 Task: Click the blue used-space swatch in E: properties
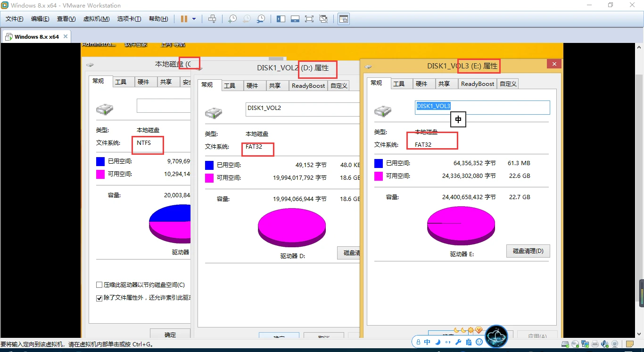379,163
